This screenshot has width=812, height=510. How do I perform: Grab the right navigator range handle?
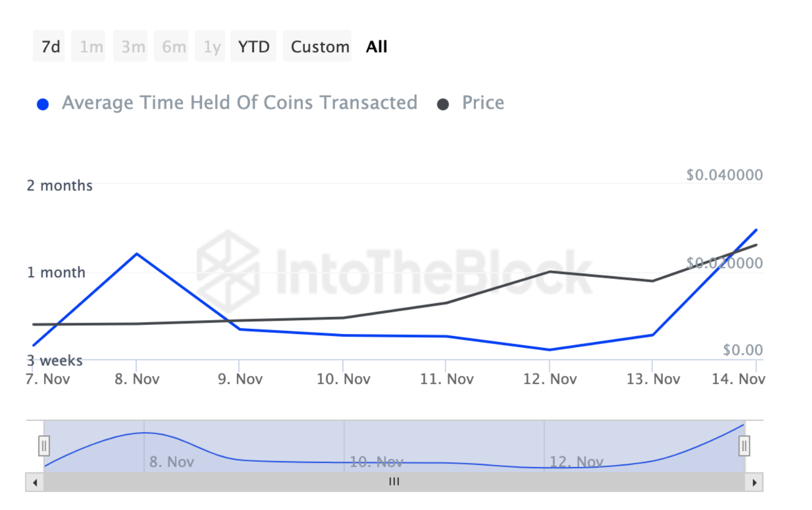(x=744, y=446)
